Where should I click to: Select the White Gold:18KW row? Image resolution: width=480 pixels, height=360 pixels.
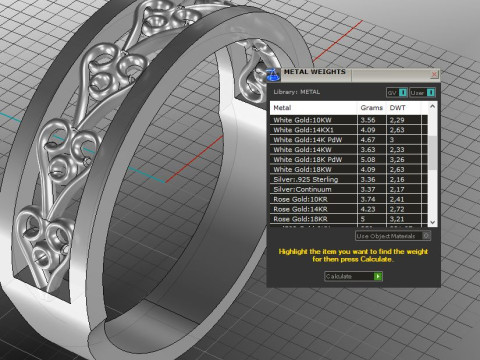pyautogui.click(x=349, y=169)
